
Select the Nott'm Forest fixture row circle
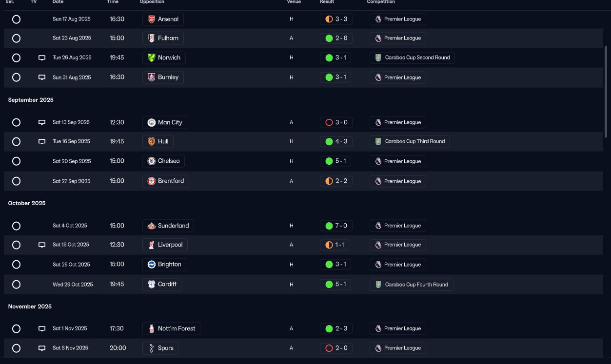click(16, 328)
